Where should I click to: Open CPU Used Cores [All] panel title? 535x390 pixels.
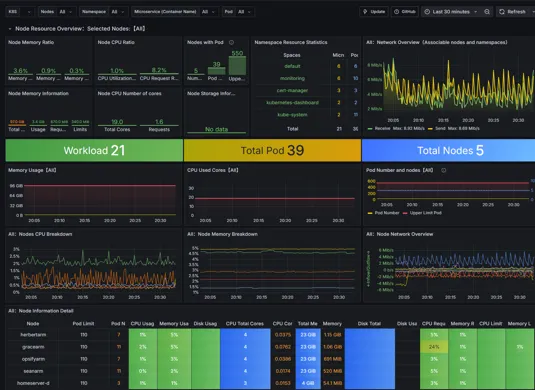pyautogui.click(x=213, y=170)
